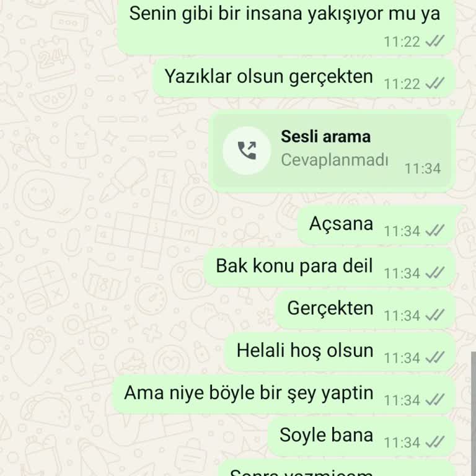This screenshot has height=476, width=476.
Task: Click the chat scrollbar on the right edge
Action: point(474,414)
